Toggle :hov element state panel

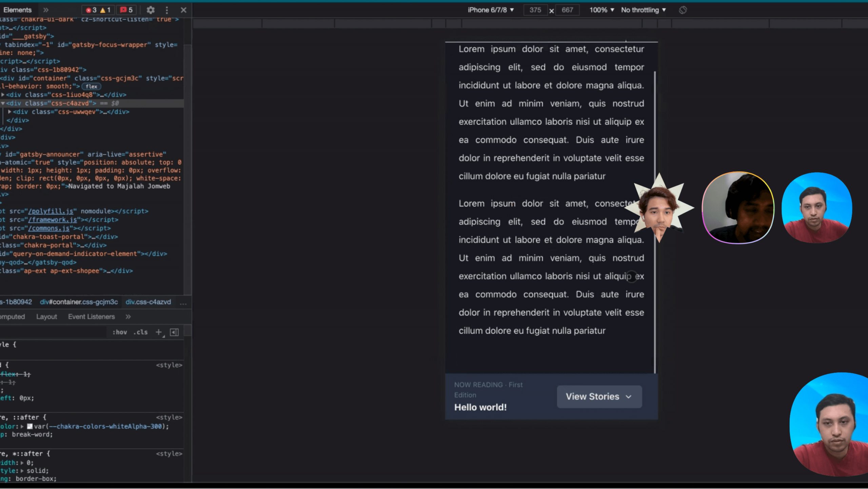coord(120,332)
